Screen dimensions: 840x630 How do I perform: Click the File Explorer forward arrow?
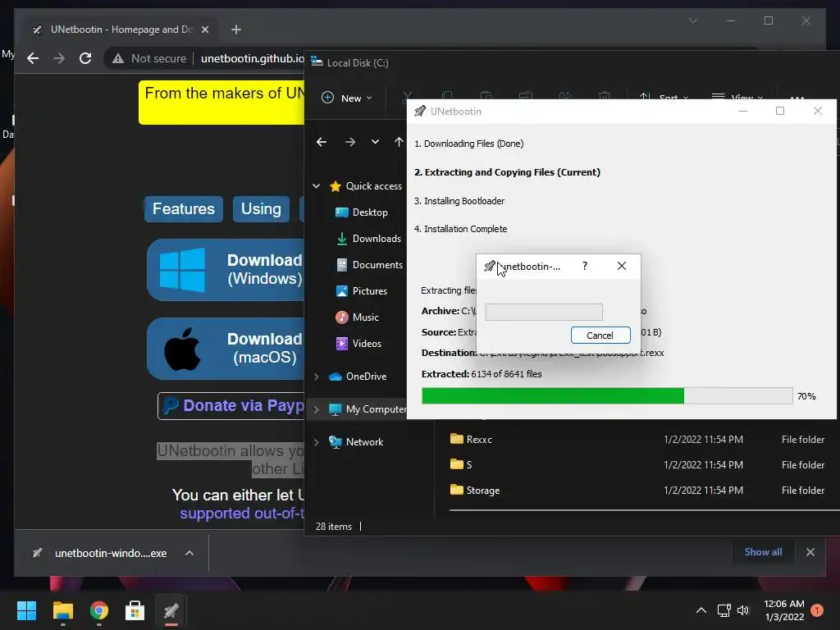(349, 142)
